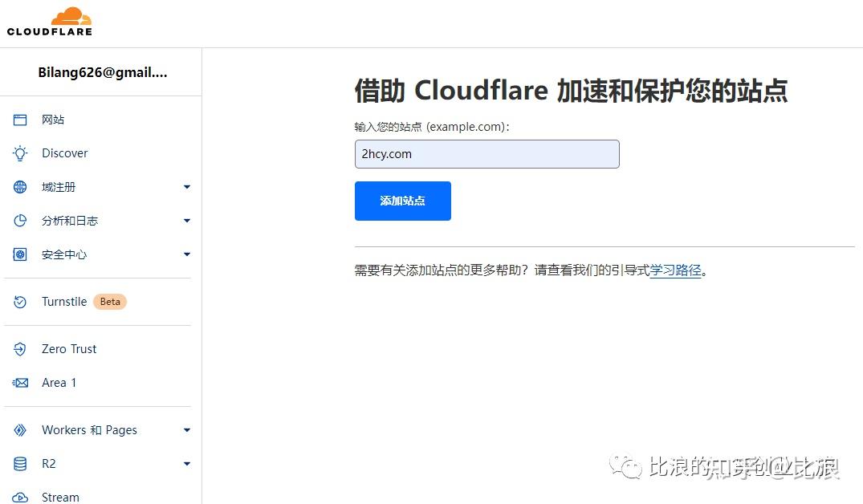Open the Workers 和 Pages icon
The height and width of the screenshot is (504, 863).
tap(19, 429)
